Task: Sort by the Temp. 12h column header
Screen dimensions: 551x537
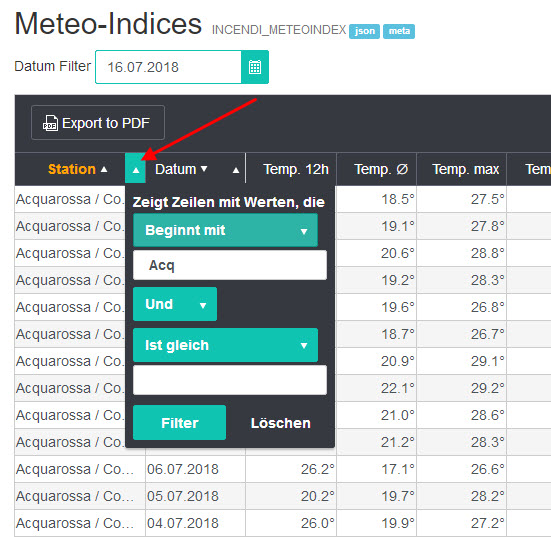Action: point(296,169)
